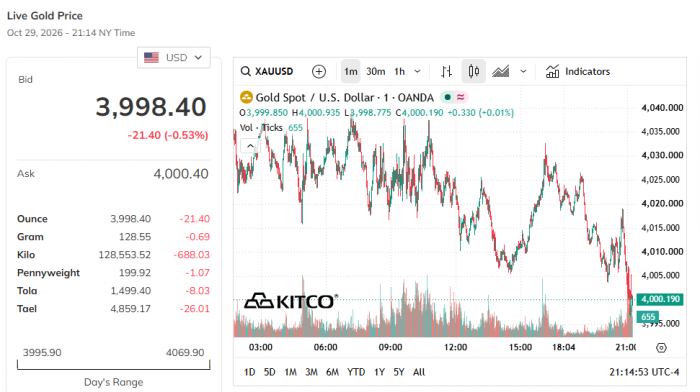Viewport: 700px width, 392px height.
Task: Select the 1m interval
Action: click(x=350, y=71)
